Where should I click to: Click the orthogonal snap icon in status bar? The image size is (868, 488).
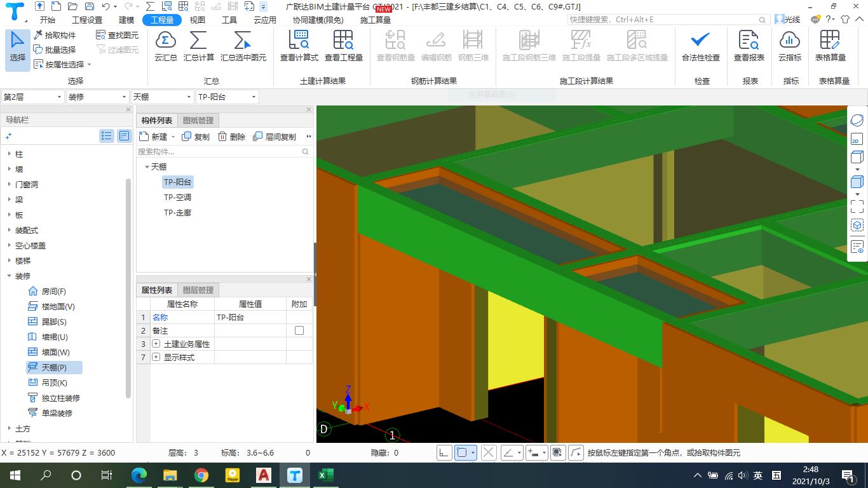click(x=444, y=453)
